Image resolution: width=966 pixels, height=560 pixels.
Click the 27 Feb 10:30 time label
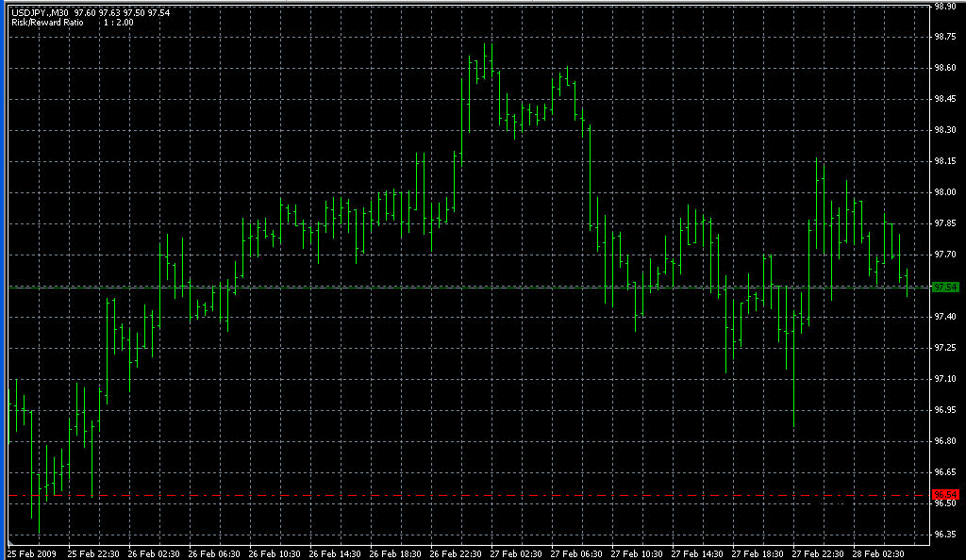(x=637, y=553)
